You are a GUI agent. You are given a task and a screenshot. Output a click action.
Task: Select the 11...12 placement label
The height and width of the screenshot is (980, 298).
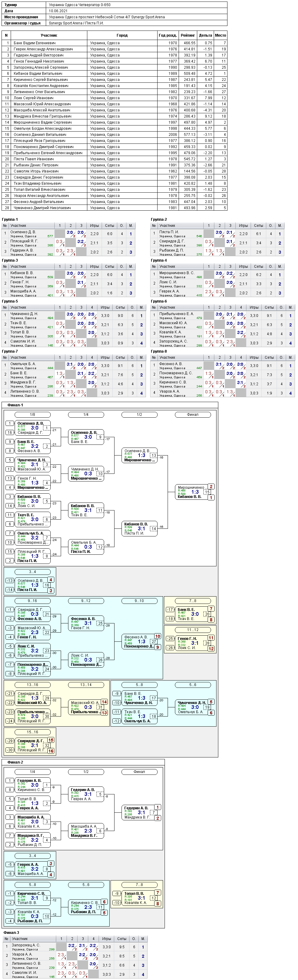pos(193,630)
